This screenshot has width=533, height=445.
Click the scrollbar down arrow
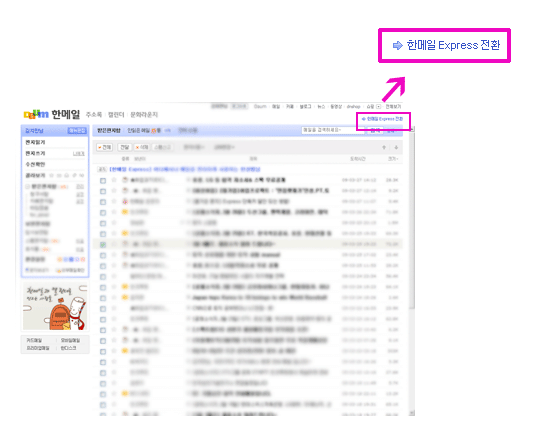click(x=412, y=413)
